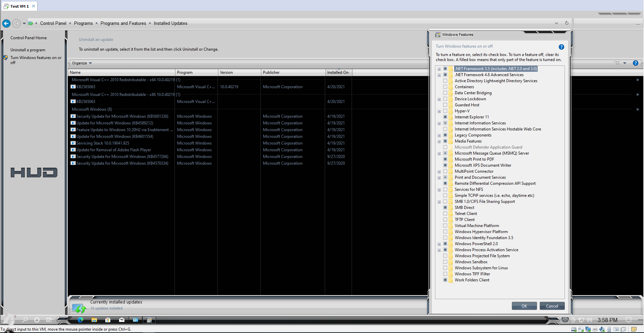Open the Windows Start button
This screenshot has width=644, height=333.
pyautogui.click(x=9, y=320)
